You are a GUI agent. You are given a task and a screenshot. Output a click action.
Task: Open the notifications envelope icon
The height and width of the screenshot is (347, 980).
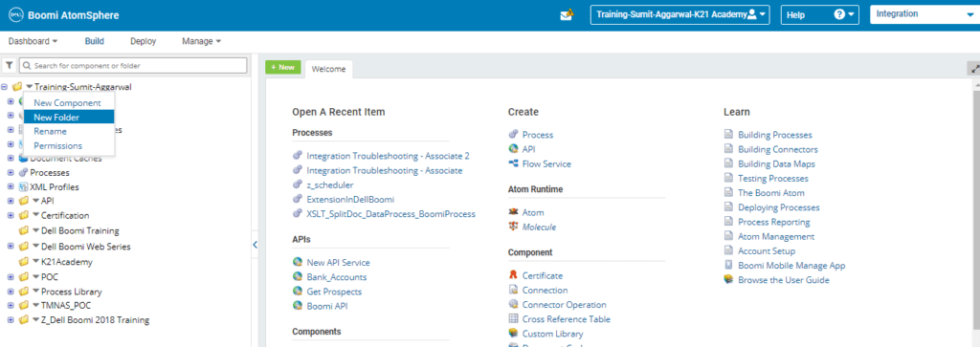[x=567, y=15]
